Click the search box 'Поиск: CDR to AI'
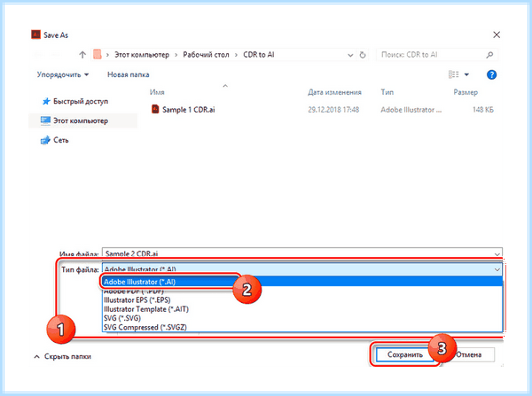 (x=437, y=55)
